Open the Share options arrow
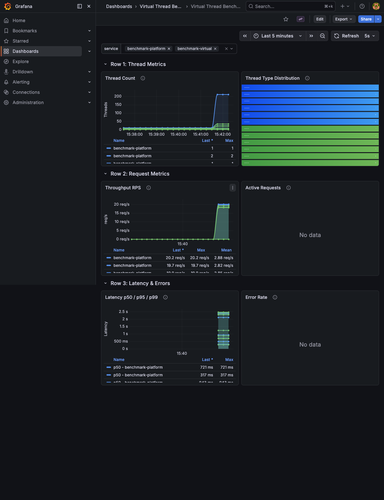Screen dimensions: 384x500 pos(378,19)
